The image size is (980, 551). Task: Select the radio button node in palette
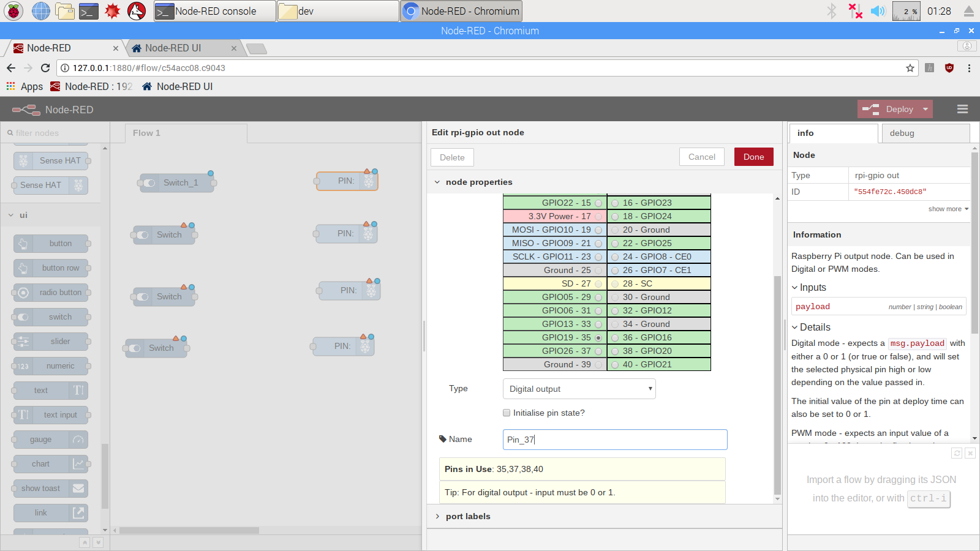click(51, 293)
